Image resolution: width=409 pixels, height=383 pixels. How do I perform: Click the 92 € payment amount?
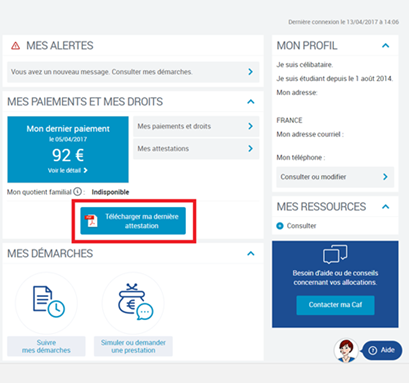(x=68, y=155)
